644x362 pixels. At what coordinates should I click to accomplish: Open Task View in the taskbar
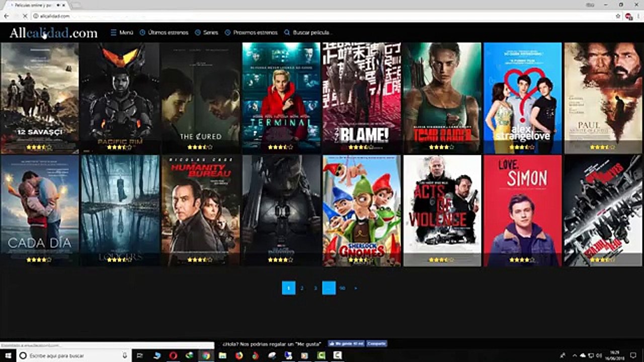pos(140,355)
